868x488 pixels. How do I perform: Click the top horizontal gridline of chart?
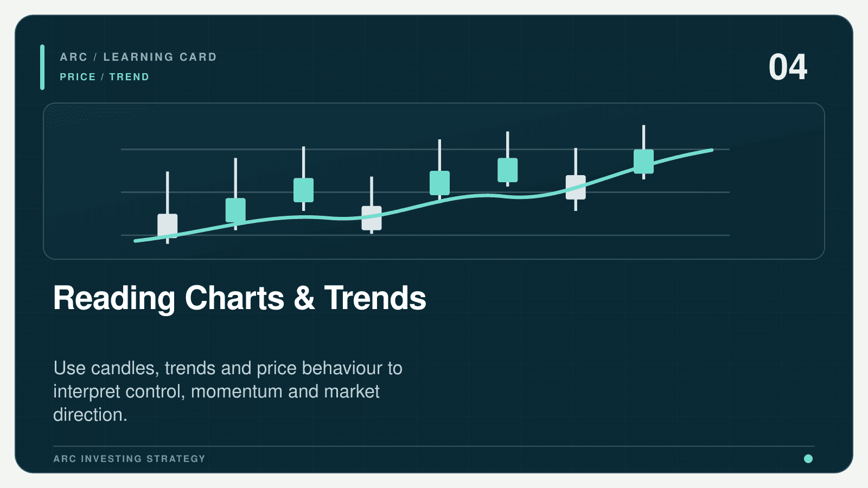425,149
